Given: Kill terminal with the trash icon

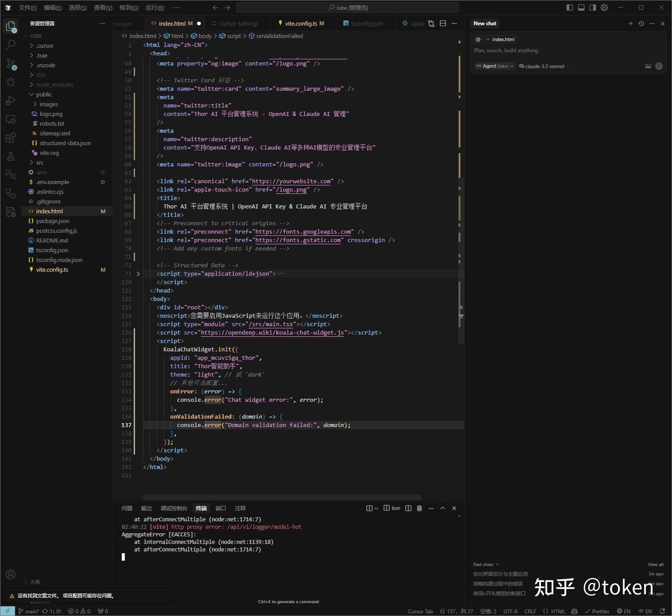Looking at the screenshot, I should [419, 508].
